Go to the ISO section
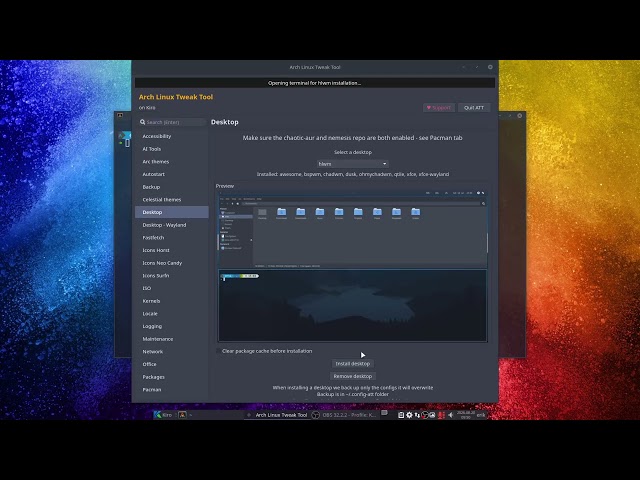 pos(171,288)
